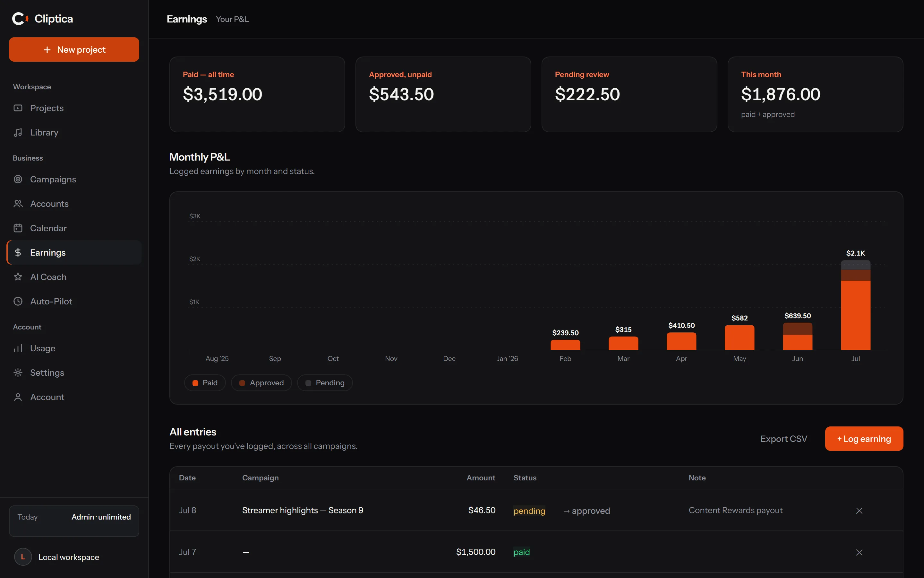924x578 pixels.
Task: Click the Status column header
Action: tap(525, 478)
